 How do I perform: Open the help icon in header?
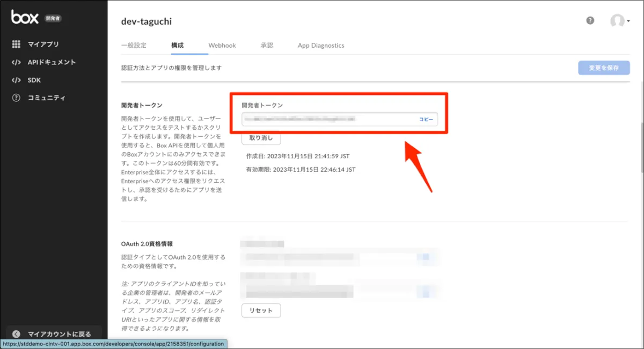(590, 21)
